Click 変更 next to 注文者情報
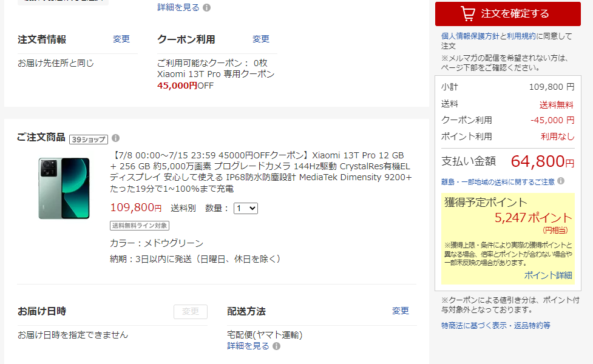This screenshot has width=593, height=364. coord(121,39)
